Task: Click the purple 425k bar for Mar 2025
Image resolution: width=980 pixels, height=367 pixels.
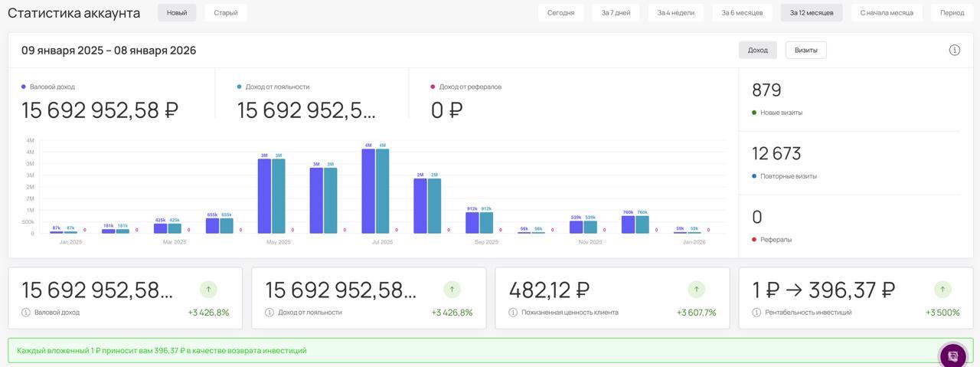Action: (160, 228)
